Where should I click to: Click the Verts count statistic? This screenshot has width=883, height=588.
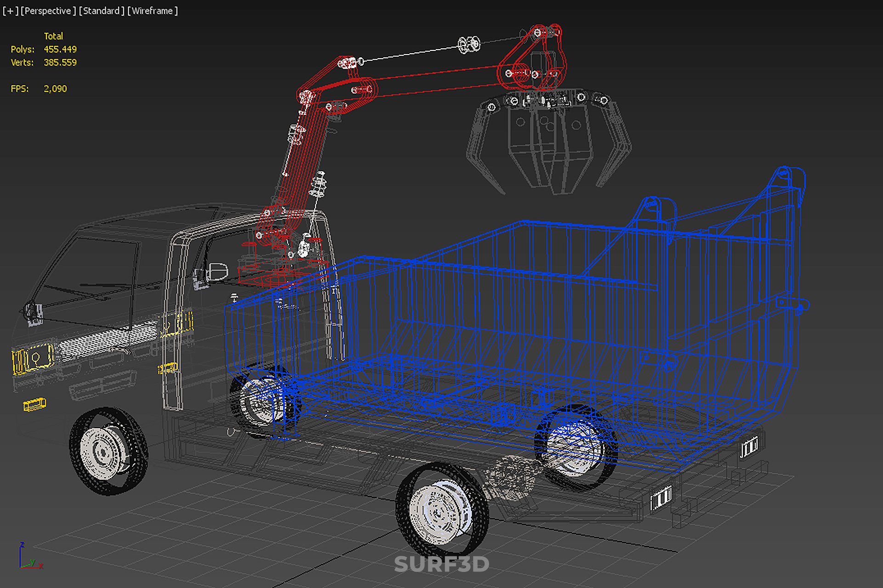[60, 62]
